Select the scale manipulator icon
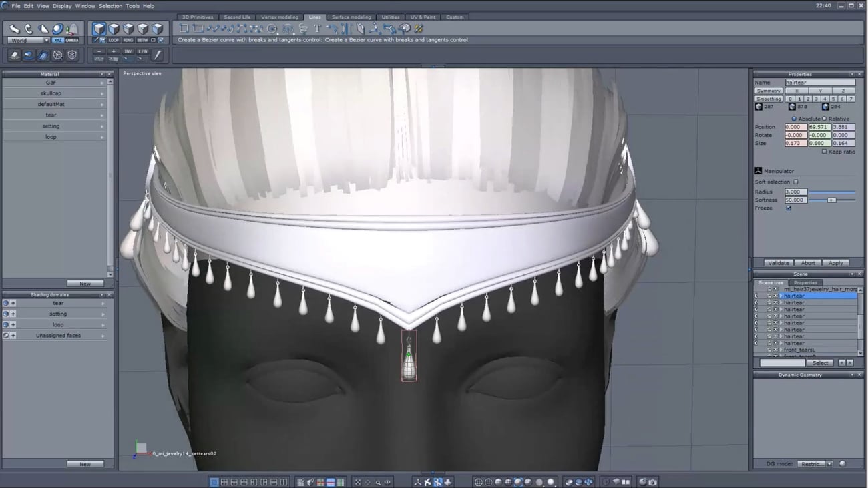This screenshot has height=488, width=868. pos(43,29)
